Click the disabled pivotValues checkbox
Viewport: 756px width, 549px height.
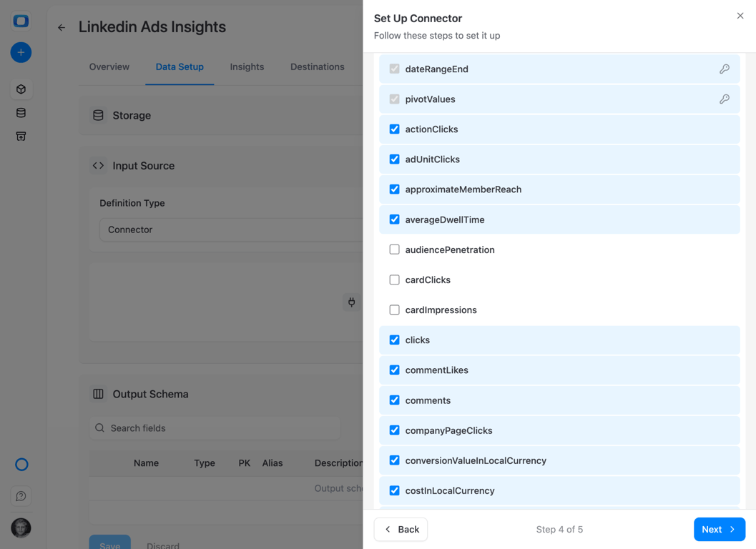point(394,99)
